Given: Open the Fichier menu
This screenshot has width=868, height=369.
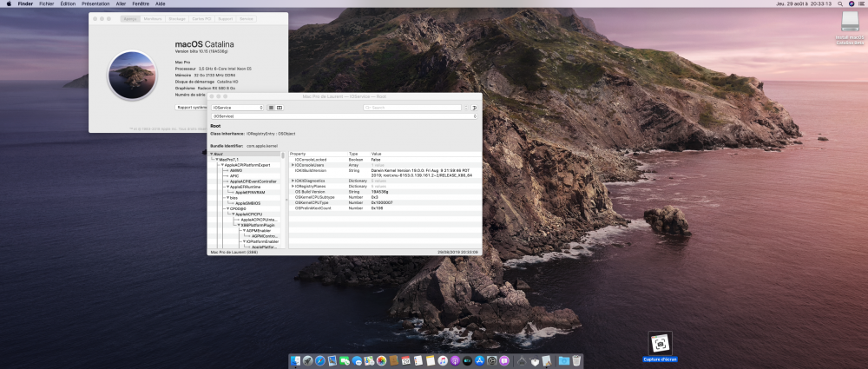Looking at the screenshot, I should click(47, 3).
